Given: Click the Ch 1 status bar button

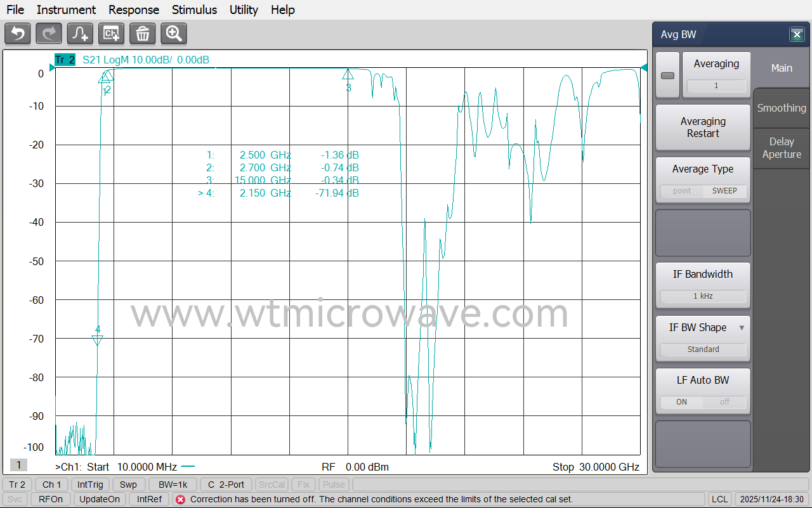Looking at the screenshot, I should [52, 485].
